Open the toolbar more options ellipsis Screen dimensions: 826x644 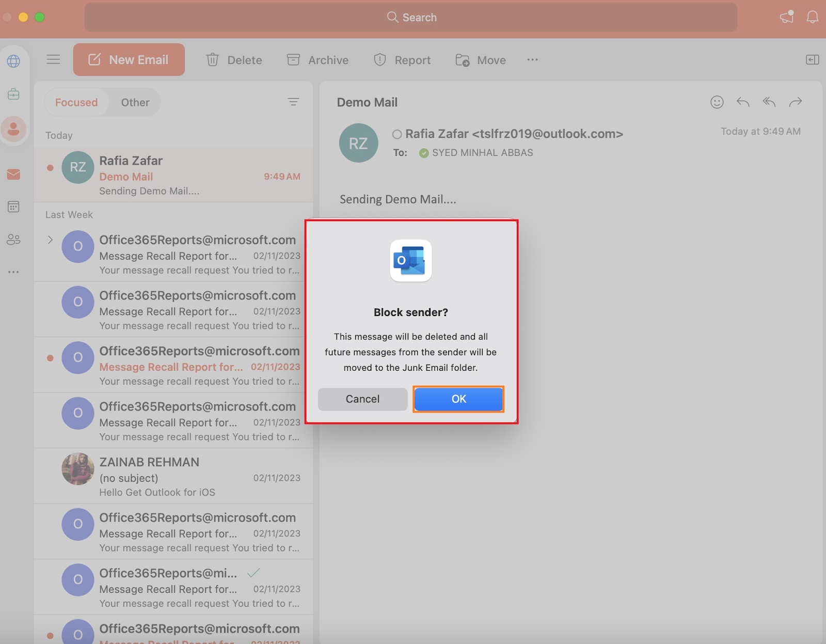[x=533, y=60]
